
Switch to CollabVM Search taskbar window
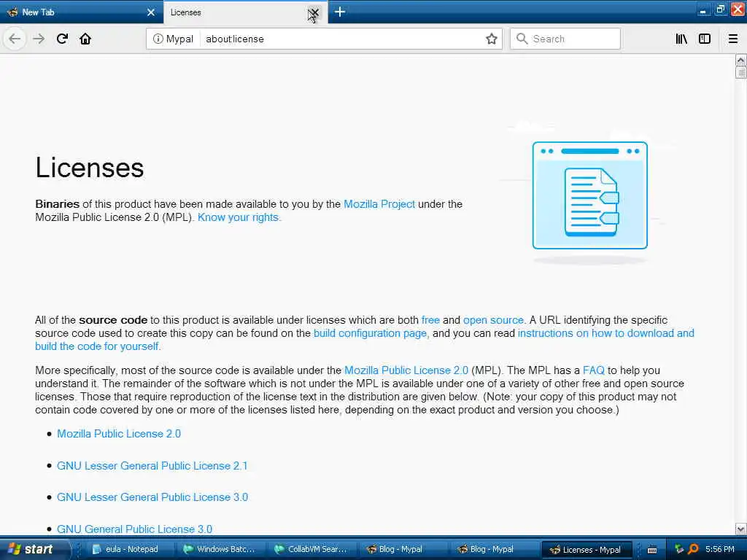coord(311,549)
